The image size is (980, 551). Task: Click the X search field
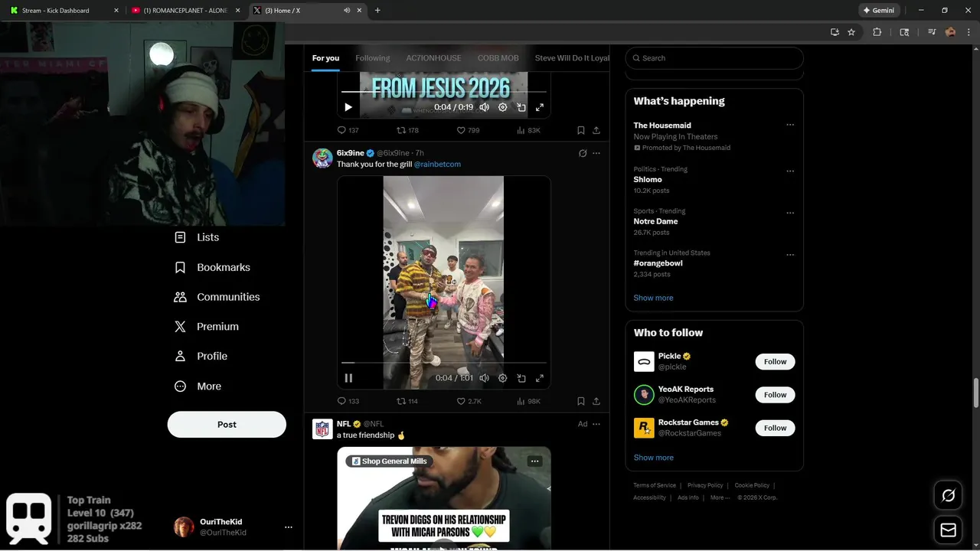(x=714, y=58)
